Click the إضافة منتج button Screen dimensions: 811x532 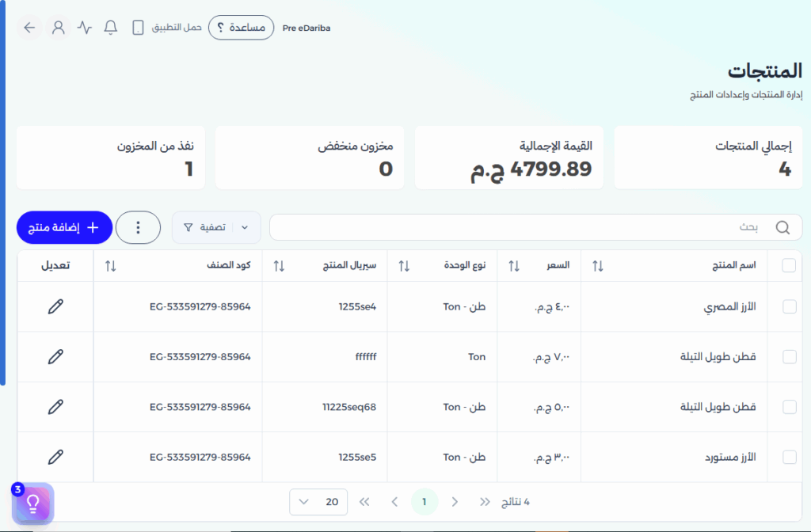click(64, 227)
